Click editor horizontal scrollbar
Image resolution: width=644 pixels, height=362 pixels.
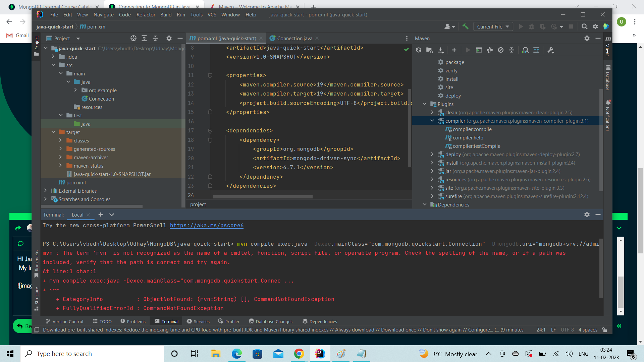click(262, 197)
